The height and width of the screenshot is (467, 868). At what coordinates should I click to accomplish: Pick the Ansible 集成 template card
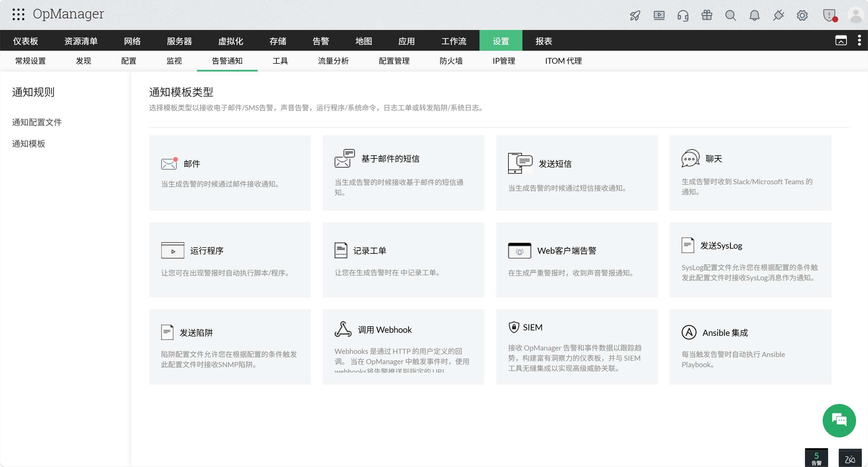coord(750,347)
